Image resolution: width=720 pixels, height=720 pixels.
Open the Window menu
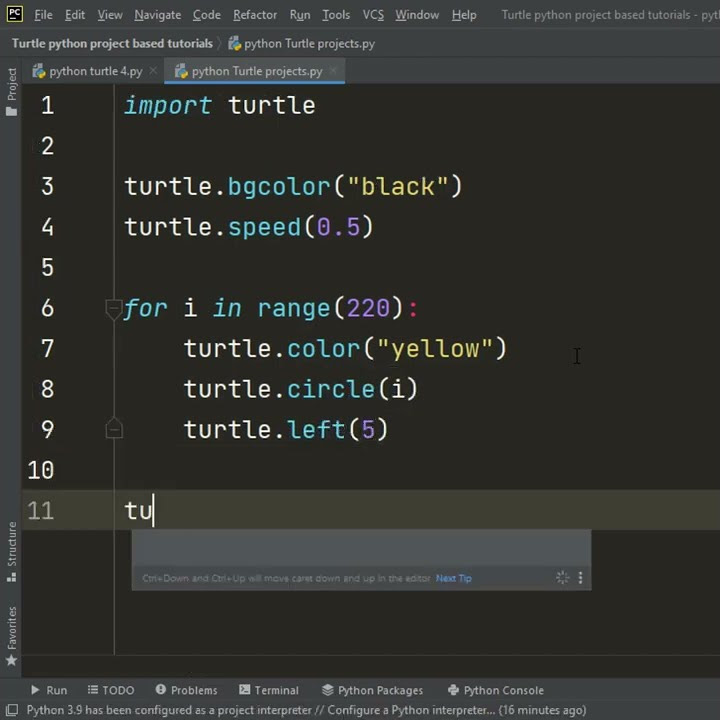coord(417,15)
